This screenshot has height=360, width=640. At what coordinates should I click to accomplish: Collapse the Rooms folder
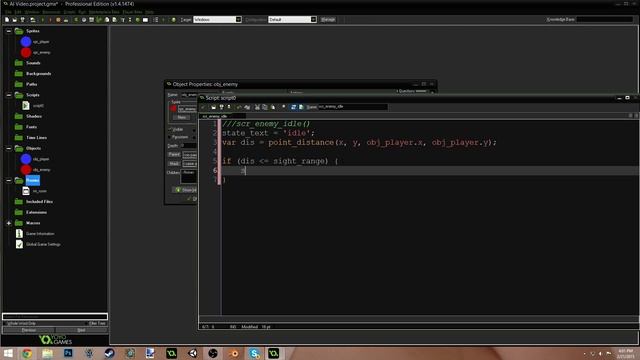point(9,180)
